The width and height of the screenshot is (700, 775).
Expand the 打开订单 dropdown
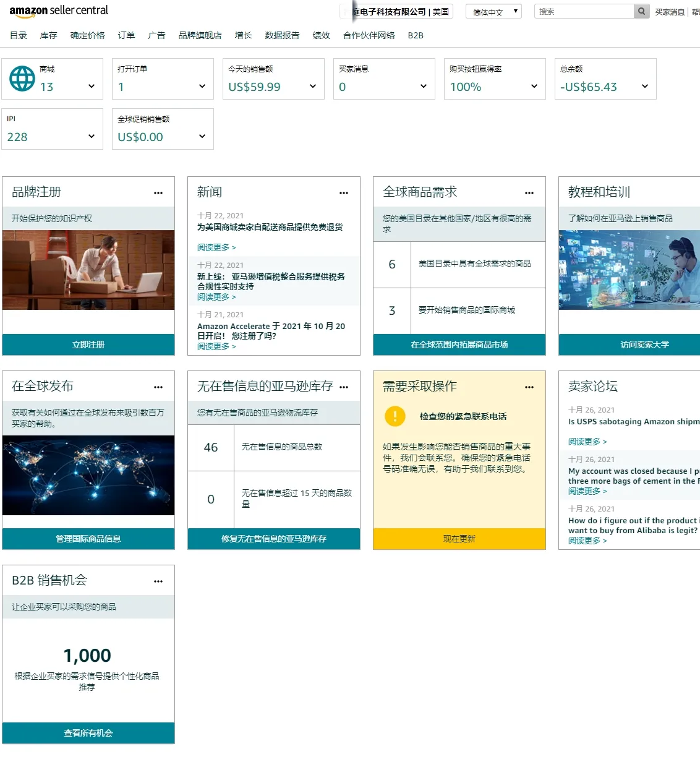coord(202,87)
